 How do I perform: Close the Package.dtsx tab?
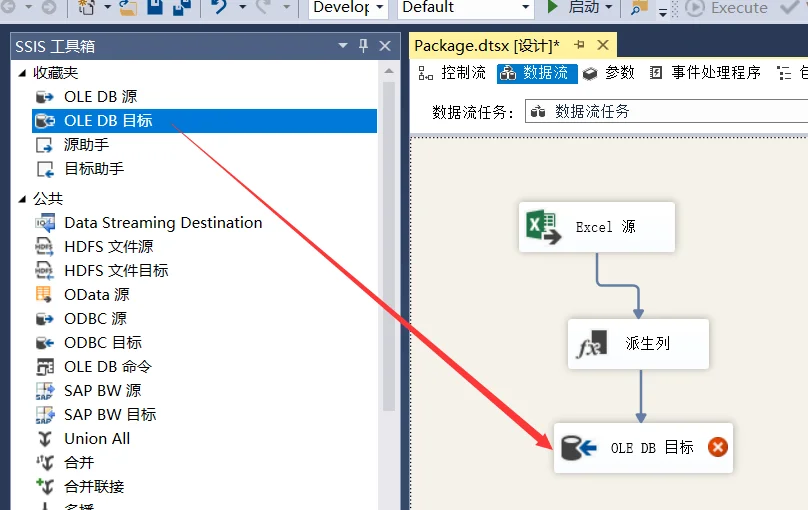(603, 45)
